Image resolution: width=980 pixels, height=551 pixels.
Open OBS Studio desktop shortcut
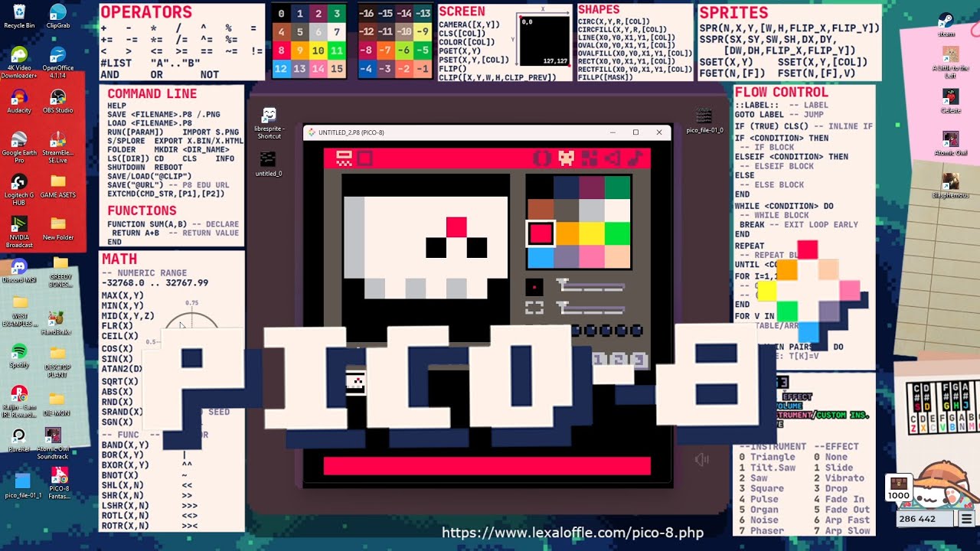click(x=58, y=102)
